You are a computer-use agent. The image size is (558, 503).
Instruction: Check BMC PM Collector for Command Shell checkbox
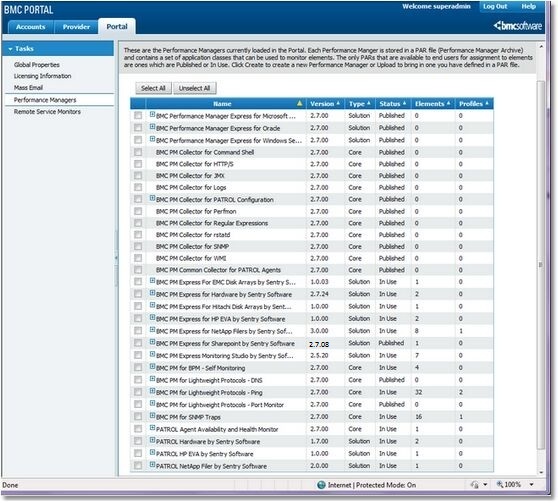138,152
